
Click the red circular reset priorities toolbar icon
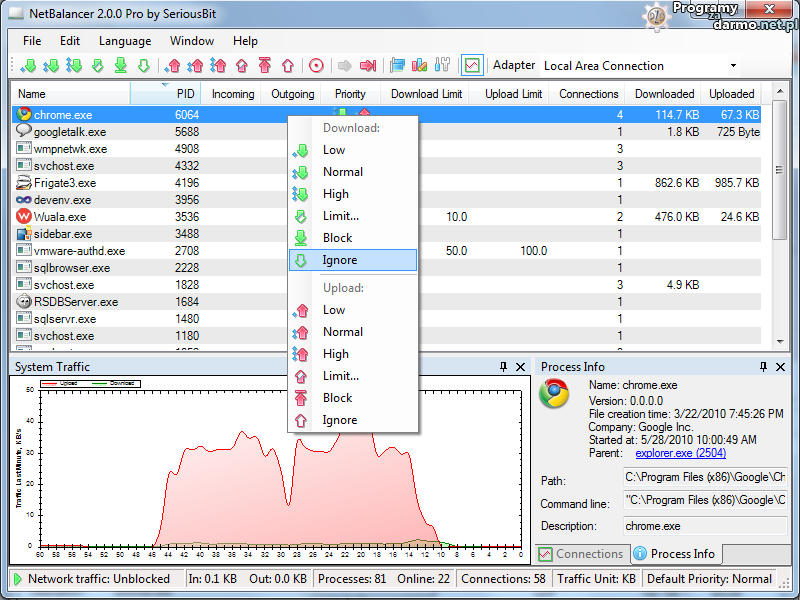tap(316, 66)
